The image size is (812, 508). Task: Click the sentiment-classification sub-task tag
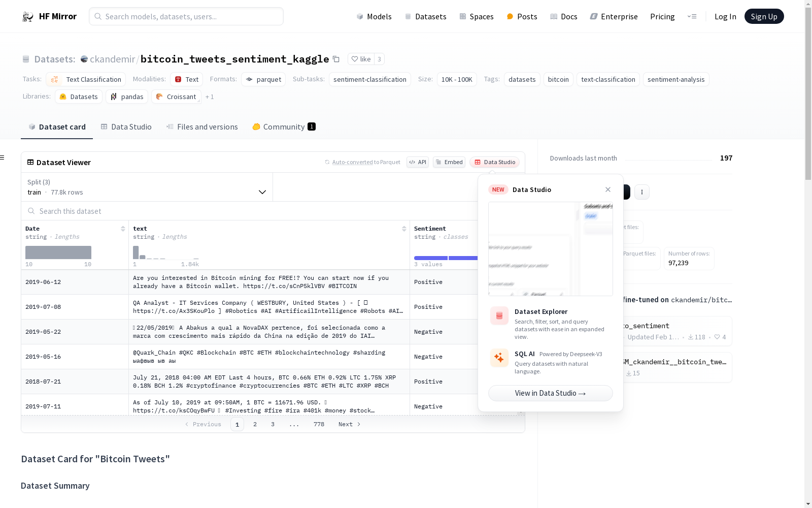click(370, 79)
